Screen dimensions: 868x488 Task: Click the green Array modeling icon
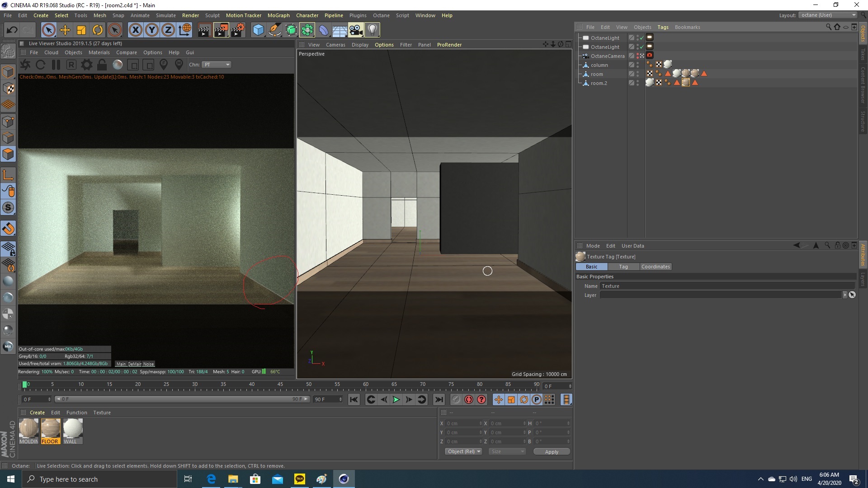click(x=307, y=30)
